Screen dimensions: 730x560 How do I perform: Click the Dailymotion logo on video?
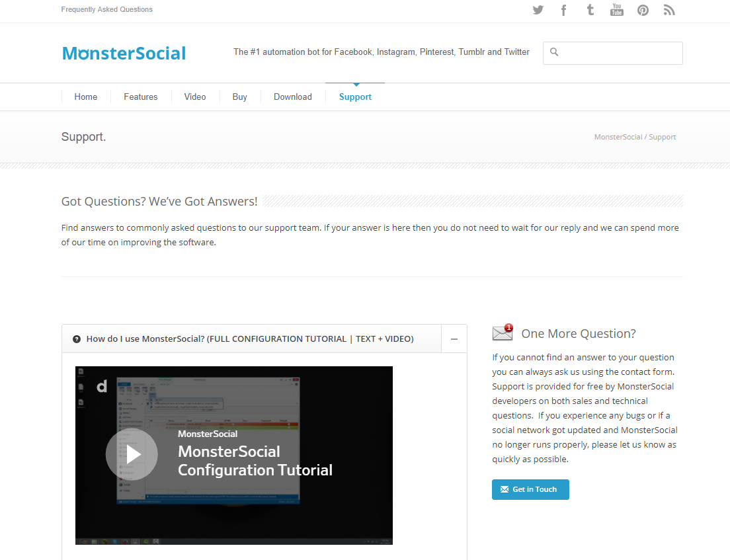coord(102,386)
